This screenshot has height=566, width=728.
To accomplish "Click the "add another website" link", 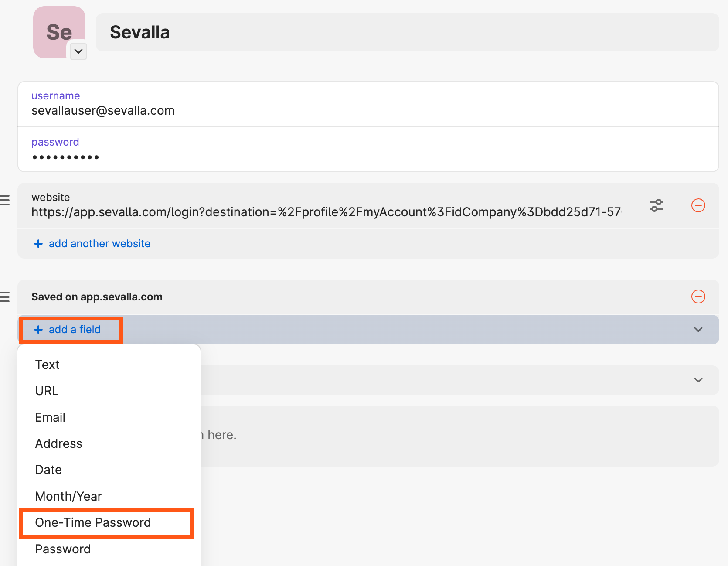I will pyautogui.click(x=99, y=243).
